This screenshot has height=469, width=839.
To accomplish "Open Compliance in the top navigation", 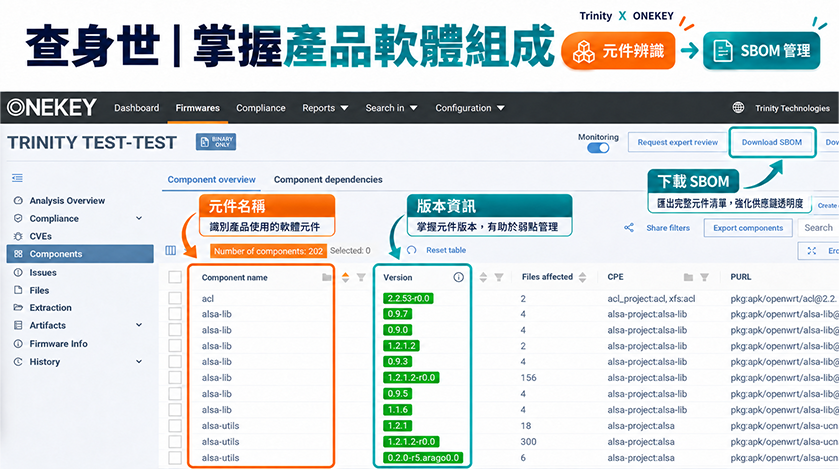I will [x=261, y=107].
